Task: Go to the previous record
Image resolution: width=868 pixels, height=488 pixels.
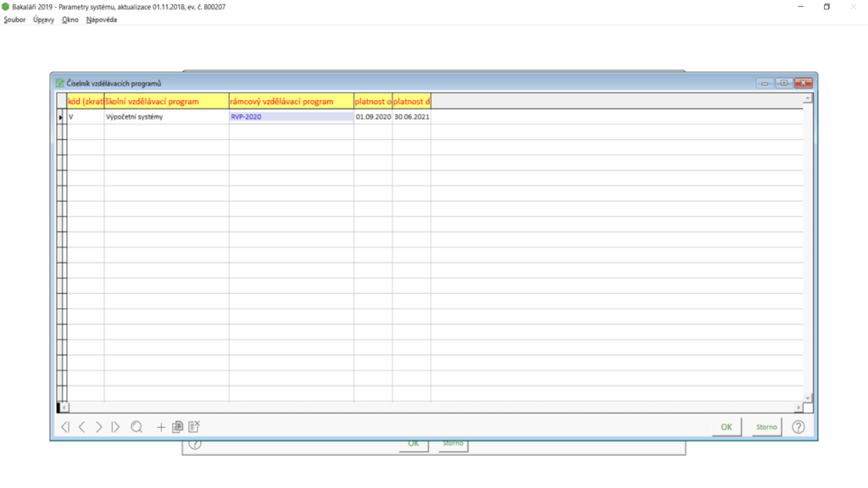Action: 82,427
